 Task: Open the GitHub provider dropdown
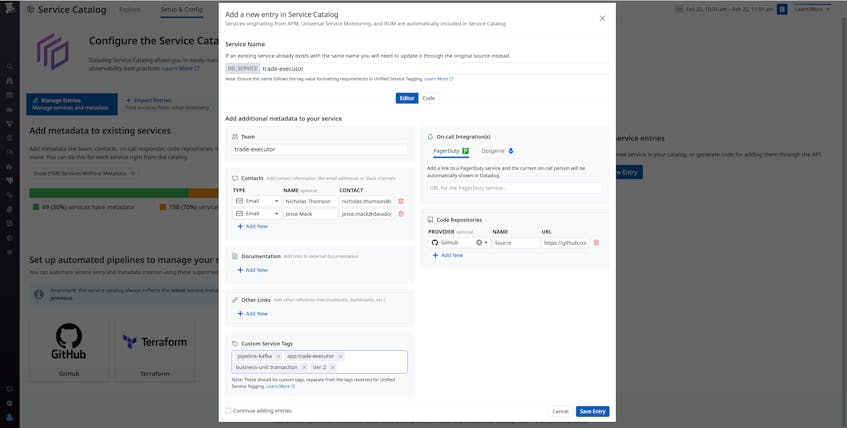coord(459,243)
